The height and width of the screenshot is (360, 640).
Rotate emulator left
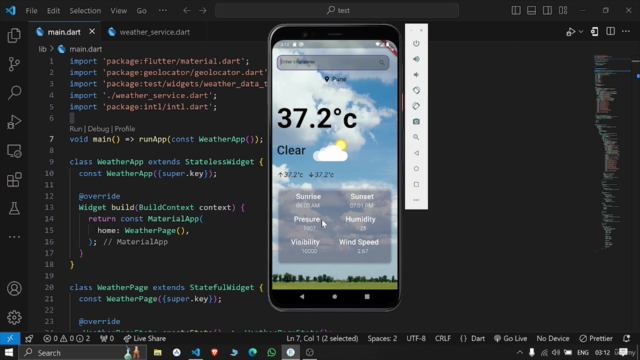pyautogui.click(x=416, y=90)
